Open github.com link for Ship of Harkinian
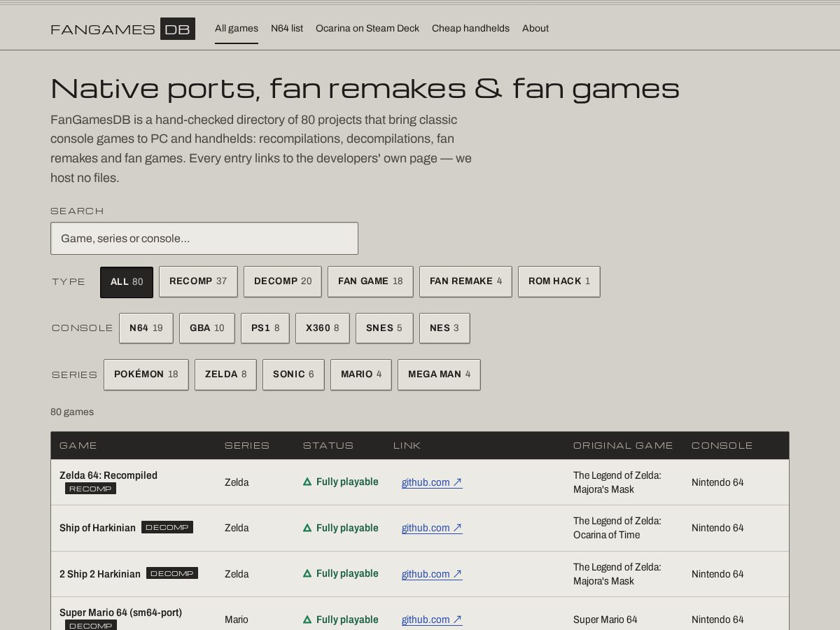Viewport: 840px width, 630px height. (x=432, y=528)
